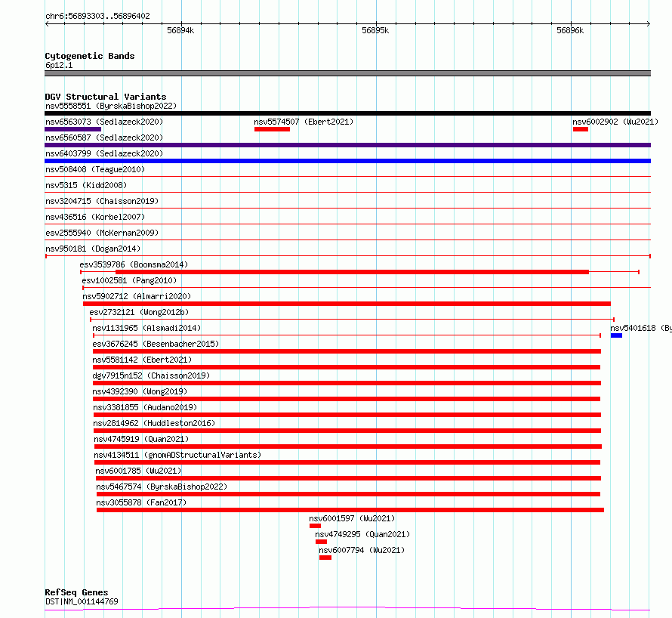The height and width of the screenshot is (618, 672).
Task: Click the small red nsv6001597 bar
Action: click(x=315, y=526)
